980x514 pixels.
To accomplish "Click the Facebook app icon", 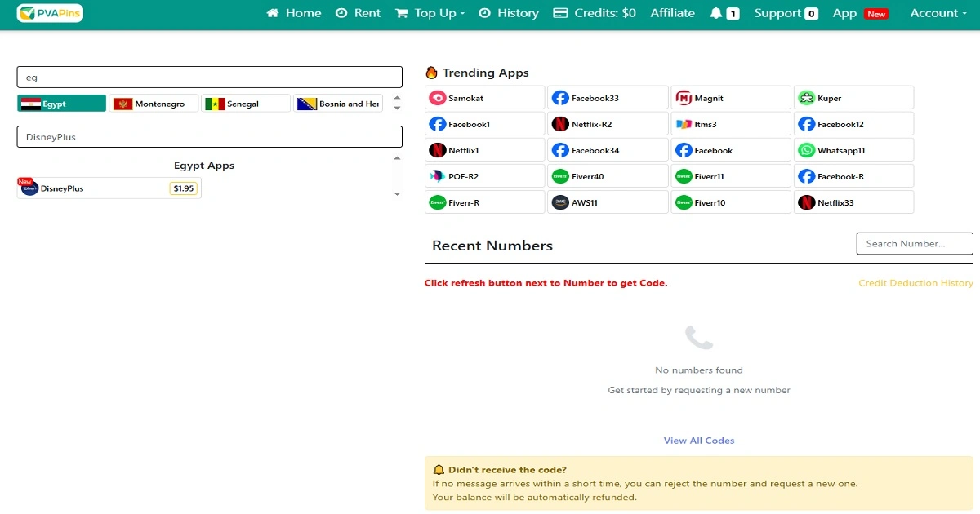I will pos(684,150).
